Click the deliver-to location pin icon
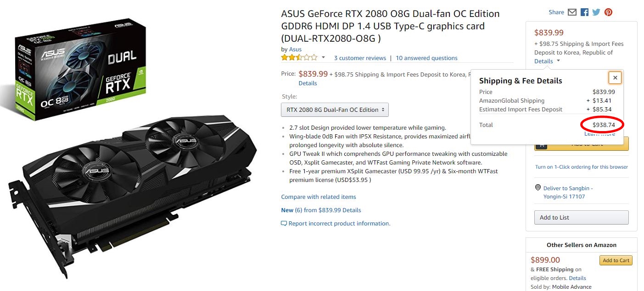Image resolution: width=644 pixels, height=291 pixels. pos(538,188)
